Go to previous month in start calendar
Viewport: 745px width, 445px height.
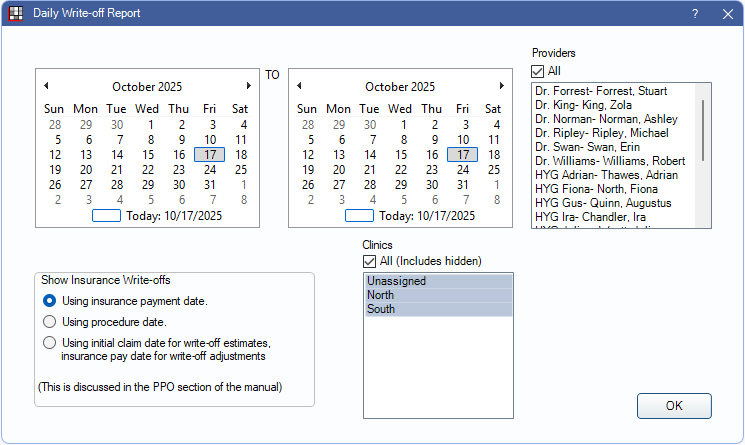[46, 86]
